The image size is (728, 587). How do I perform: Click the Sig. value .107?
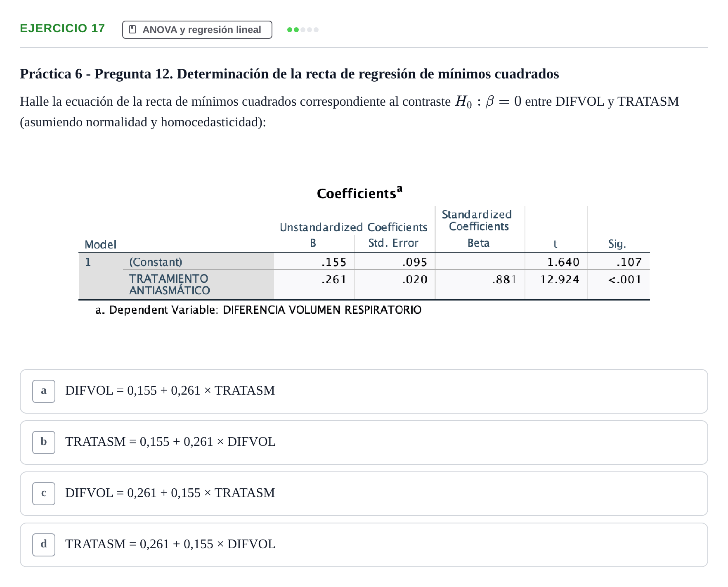(x=629, y=262)
